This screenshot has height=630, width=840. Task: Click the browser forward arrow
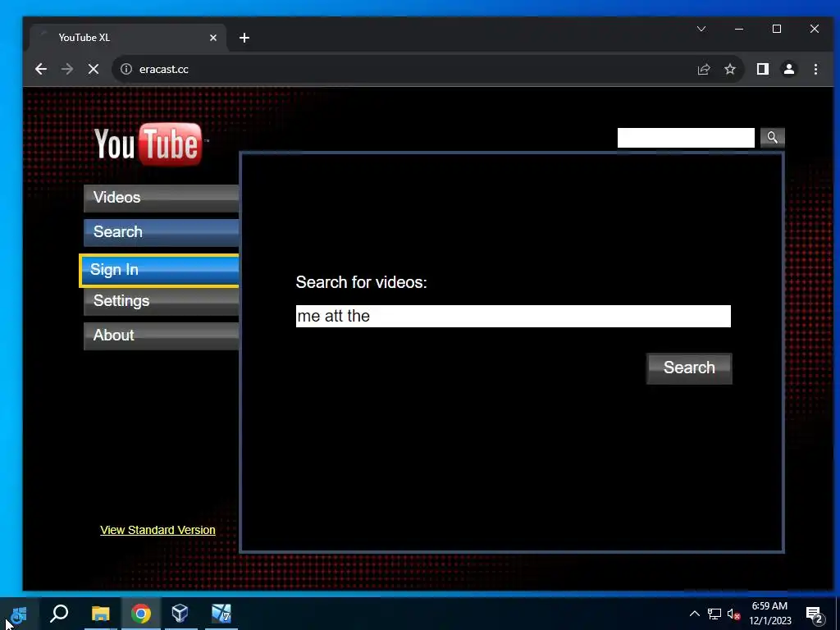pos(67,69)
